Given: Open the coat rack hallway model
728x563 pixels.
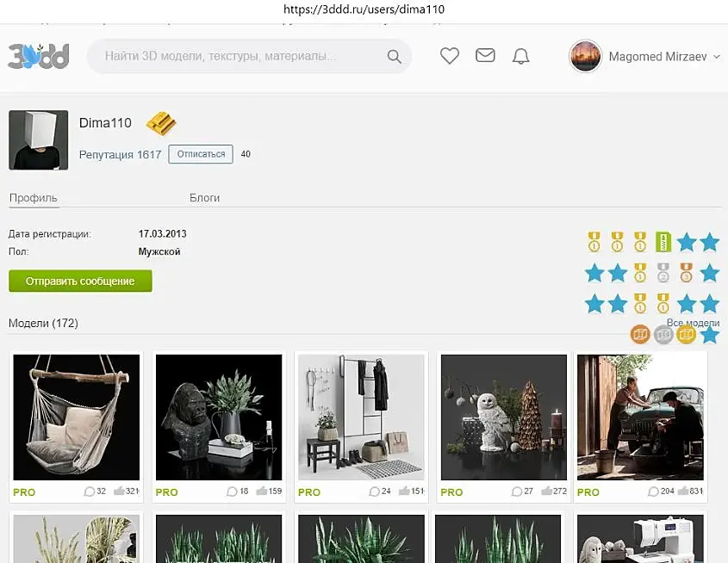Looking at the screenshot, I should pos(361,418).
